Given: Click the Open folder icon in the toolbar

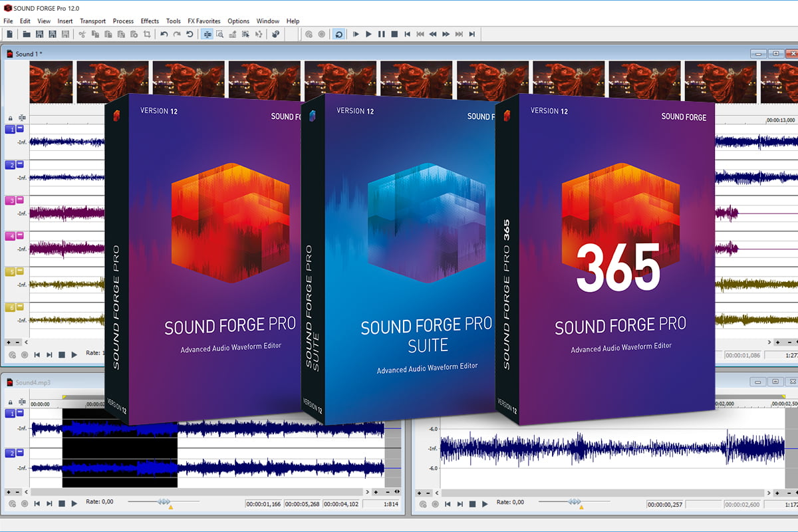Looking at the screenshot, I should pos(26,34).
